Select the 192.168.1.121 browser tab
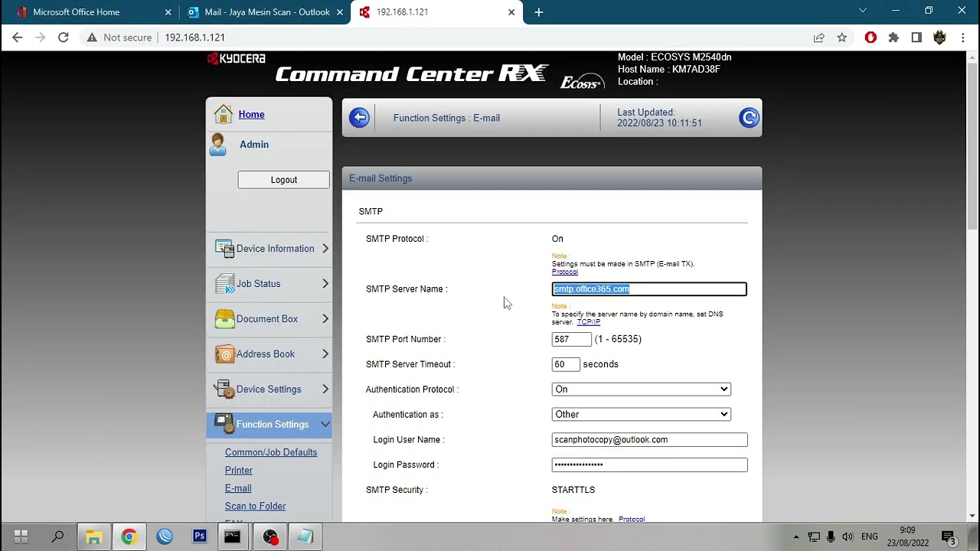 click(436, 12)
